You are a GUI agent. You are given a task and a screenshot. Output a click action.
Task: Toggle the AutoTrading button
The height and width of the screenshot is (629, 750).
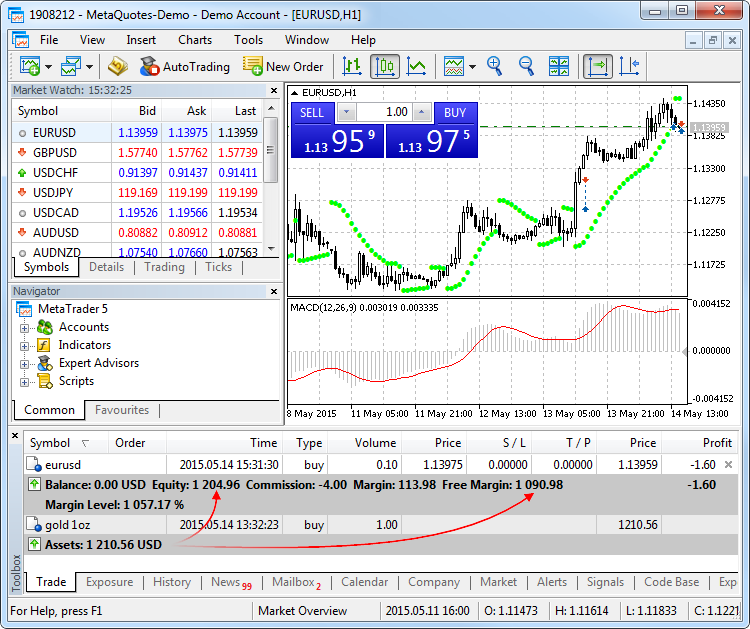point(184,66)
